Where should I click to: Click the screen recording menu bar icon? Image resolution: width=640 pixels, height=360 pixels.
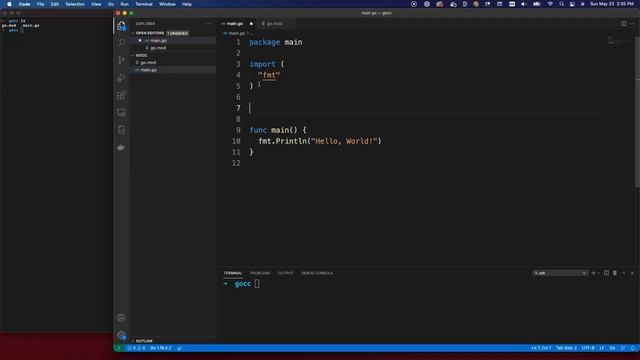point(414,4)
